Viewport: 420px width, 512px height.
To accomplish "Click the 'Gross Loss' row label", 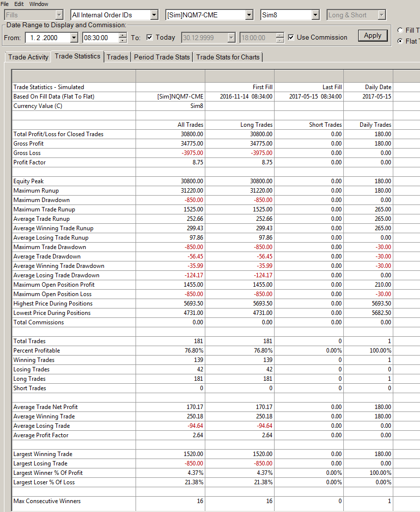I will point(27,153).
